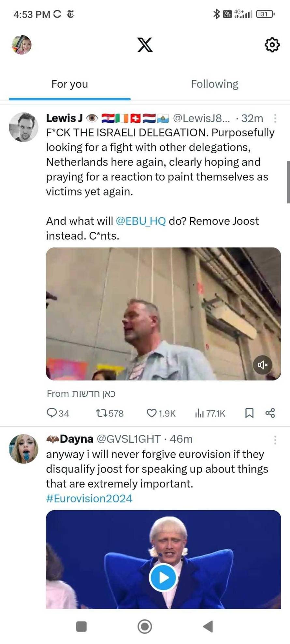Like Lewis J's post
This screenshot has height=644, width=290.
pyautogui.click(x=151, y=413)
